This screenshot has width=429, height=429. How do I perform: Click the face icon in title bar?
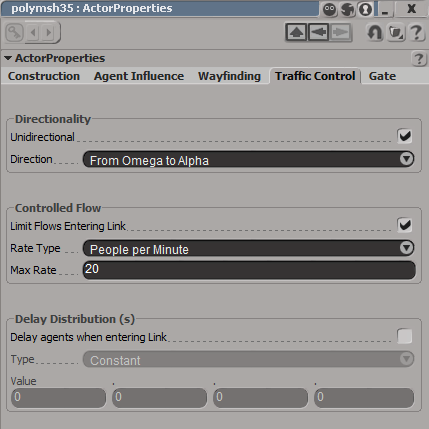(329, 9)
